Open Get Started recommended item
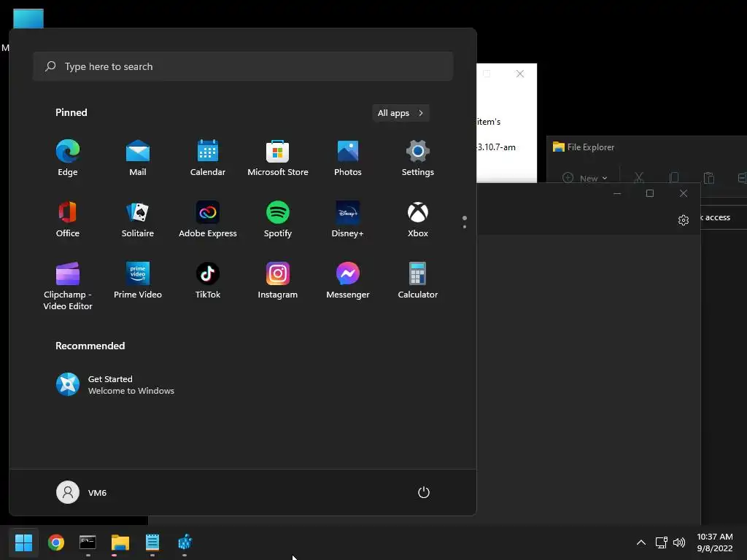The image size is (747, 560). (x=115, y=385)
